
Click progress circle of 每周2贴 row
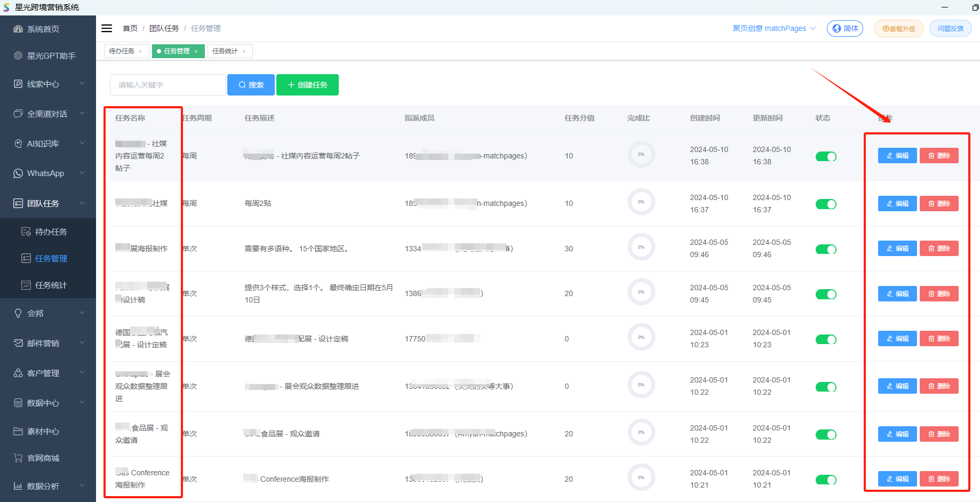641,202
